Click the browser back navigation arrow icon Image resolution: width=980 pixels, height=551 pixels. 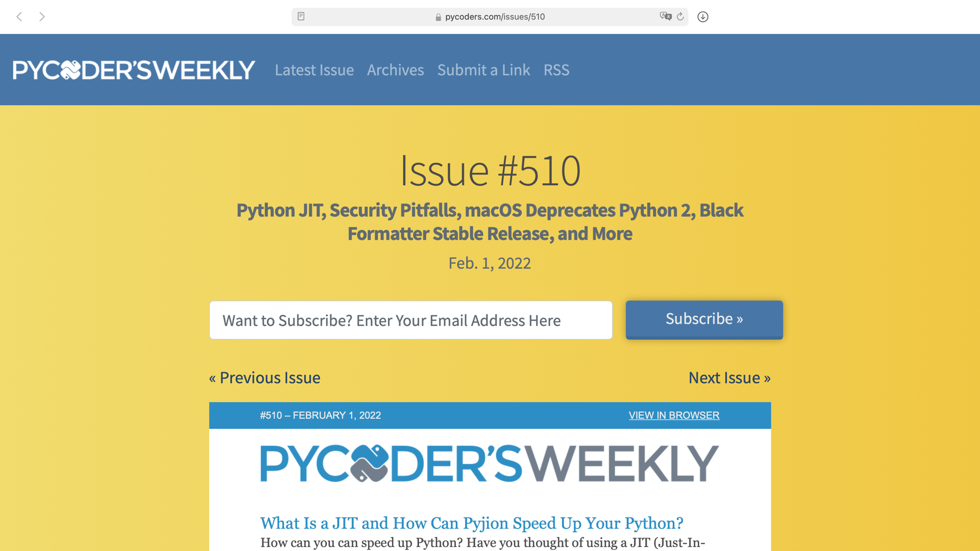click(20, 16)
